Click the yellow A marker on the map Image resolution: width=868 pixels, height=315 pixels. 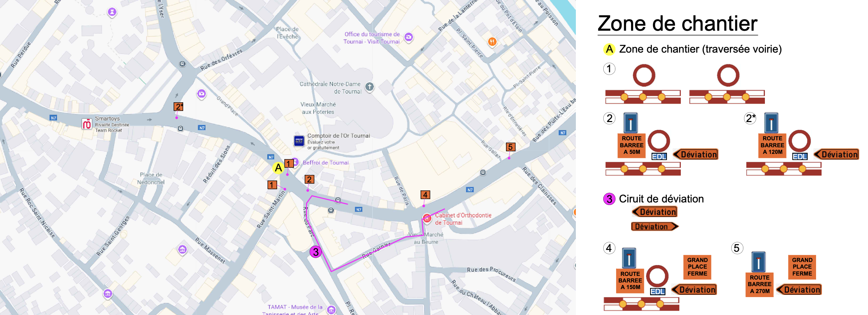pyautogui.click(x=279, y=168)
